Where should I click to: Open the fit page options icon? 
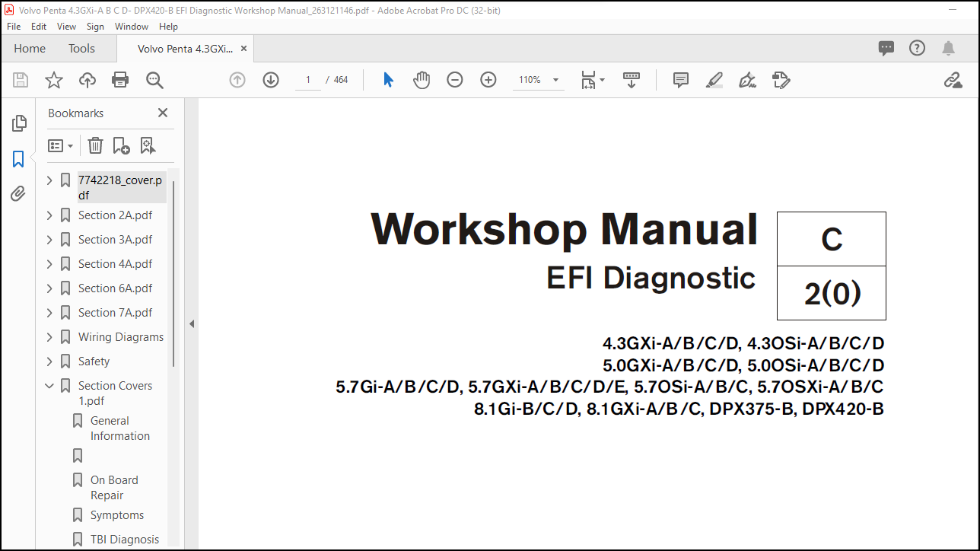[593, 80]
